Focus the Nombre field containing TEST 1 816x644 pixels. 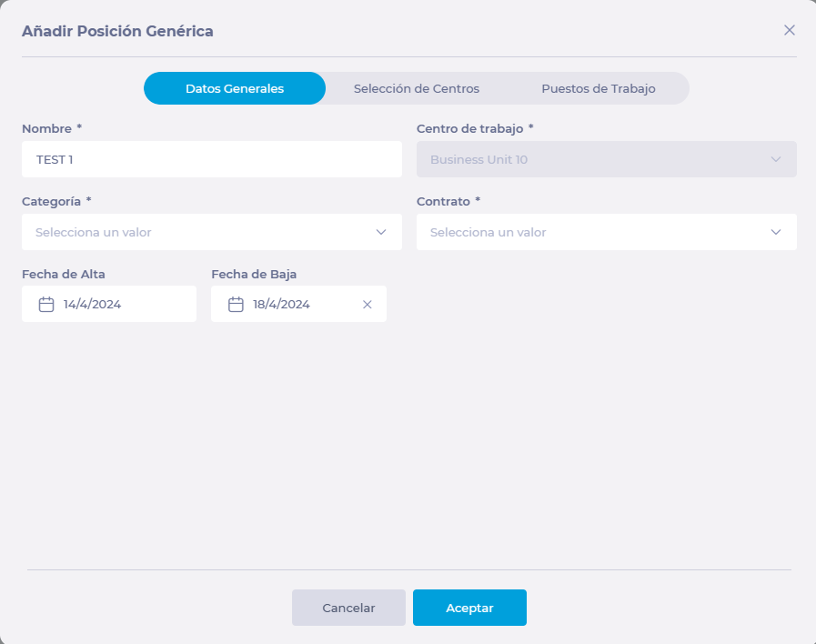[211, 159]
